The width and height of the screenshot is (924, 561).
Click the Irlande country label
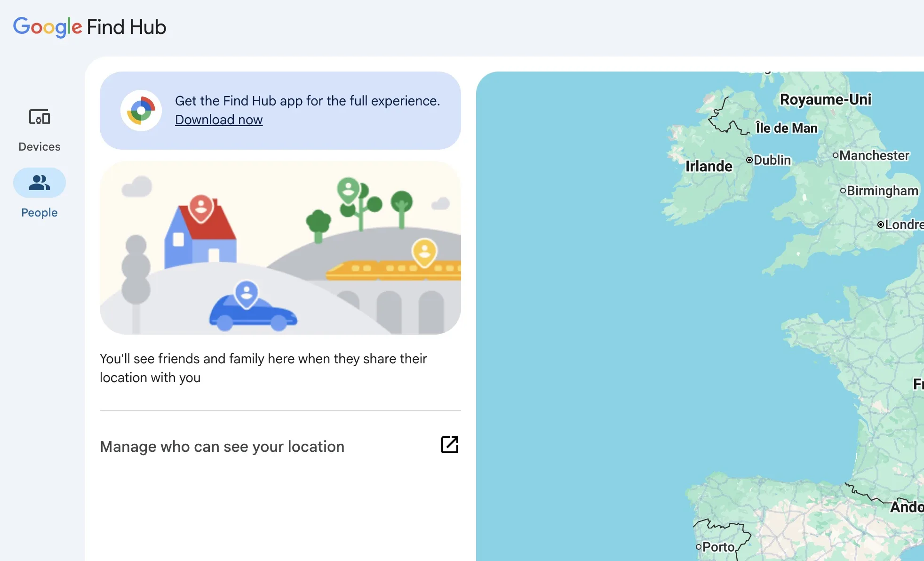(709, 166)
